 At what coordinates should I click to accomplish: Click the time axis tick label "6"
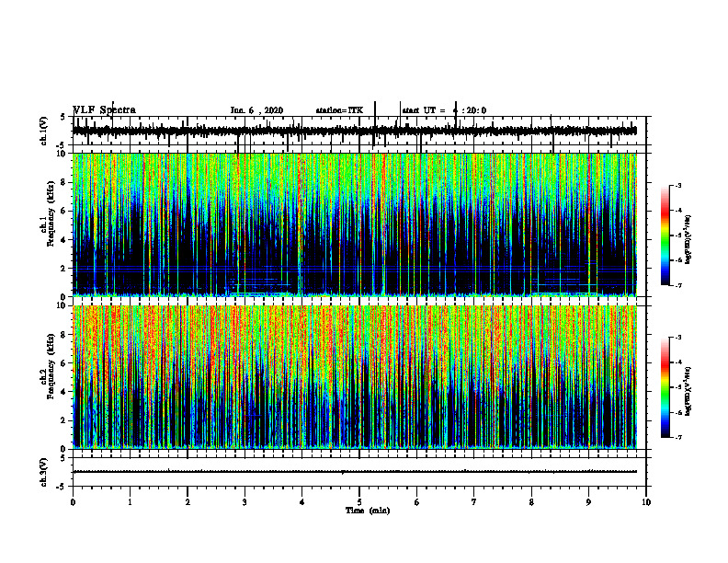click(417, 502)
